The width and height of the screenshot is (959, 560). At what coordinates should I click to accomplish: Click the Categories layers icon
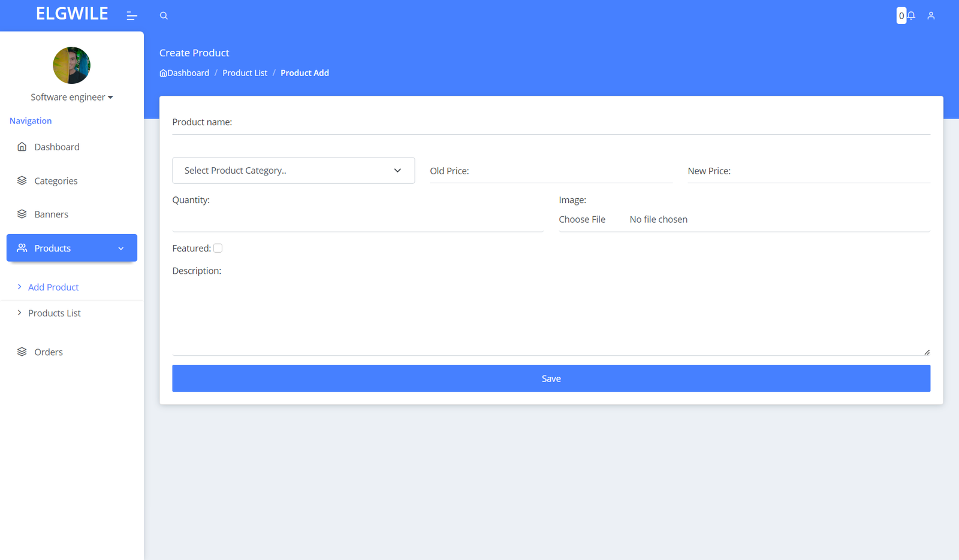[22, 181]
